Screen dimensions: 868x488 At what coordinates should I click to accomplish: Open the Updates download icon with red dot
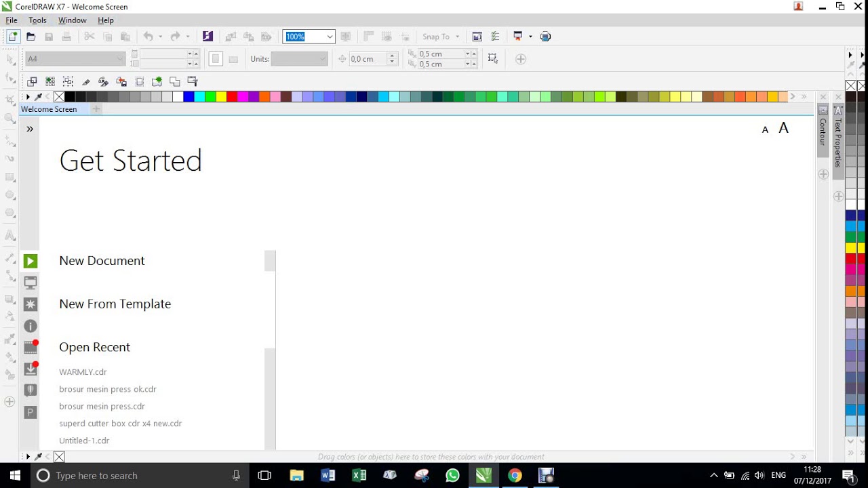click(x=31, y=369)
